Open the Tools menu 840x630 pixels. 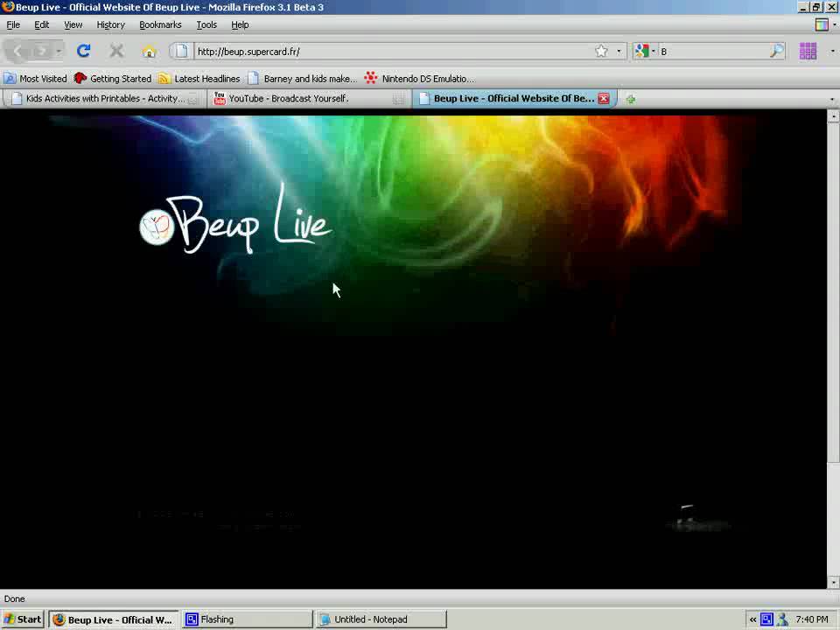tap(206, 24)
